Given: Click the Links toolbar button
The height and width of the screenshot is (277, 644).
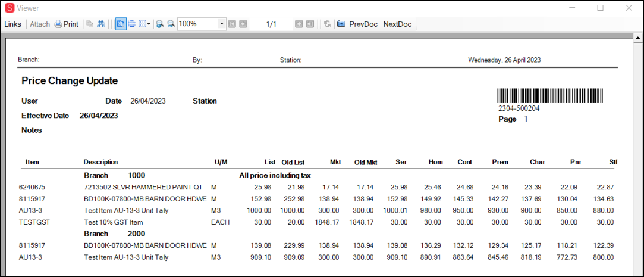Looking at the screenshot, I should pyautogui.click(x=12, y=24).
